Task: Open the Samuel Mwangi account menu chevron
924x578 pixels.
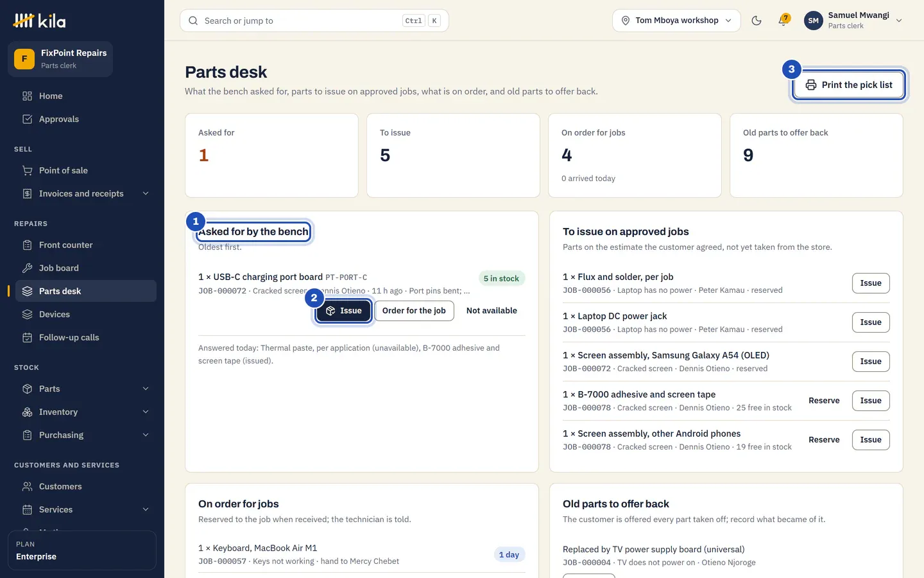Action: [x=899, y=21]
